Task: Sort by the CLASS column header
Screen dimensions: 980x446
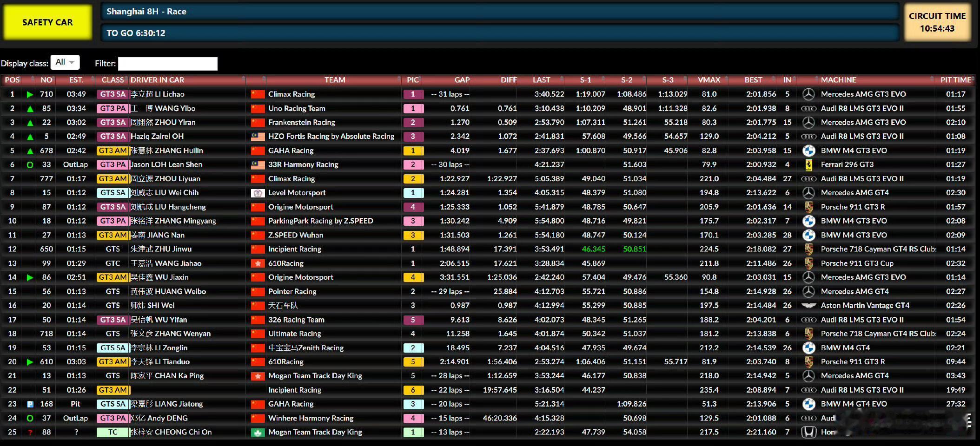Action: click(113, 80)
